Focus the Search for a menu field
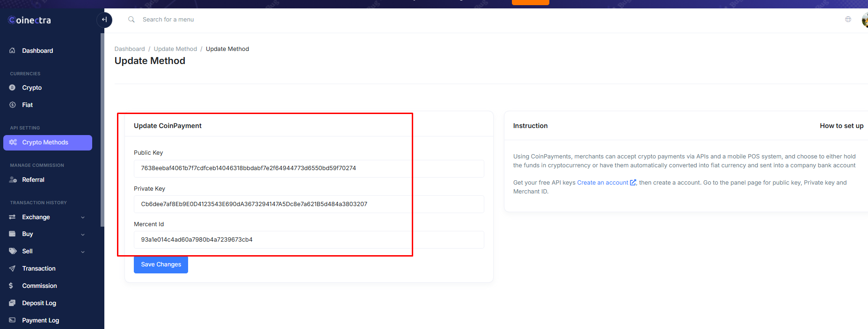The width and height of the screenshot is (868, 329). 168,20
